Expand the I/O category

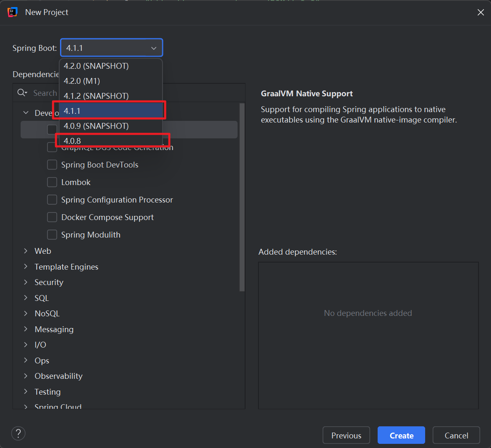click(x=26, y=345)
